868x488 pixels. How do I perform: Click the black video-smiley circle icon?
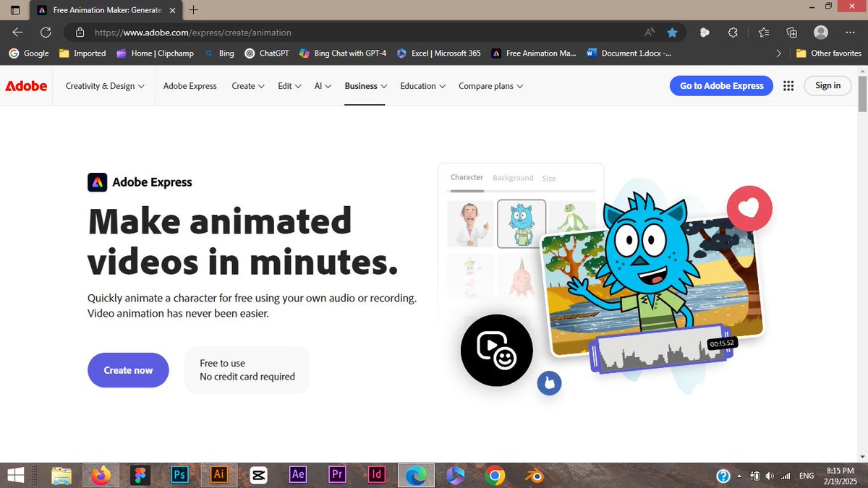[497, 351]
